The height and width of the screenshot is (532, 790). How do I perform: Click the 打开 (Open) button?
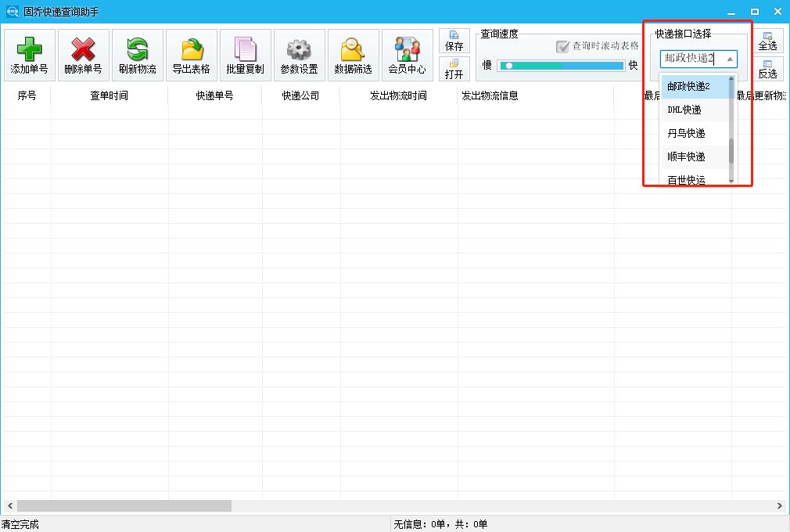click(x=454, y=70)
